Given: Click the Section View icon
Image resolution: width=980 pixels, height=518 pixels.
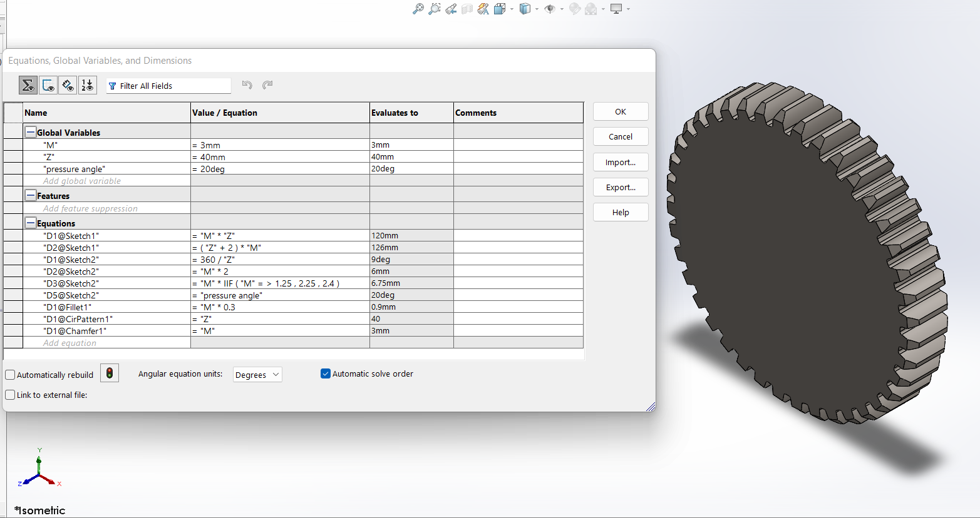Looking at the screenshot, I should 467,9.
